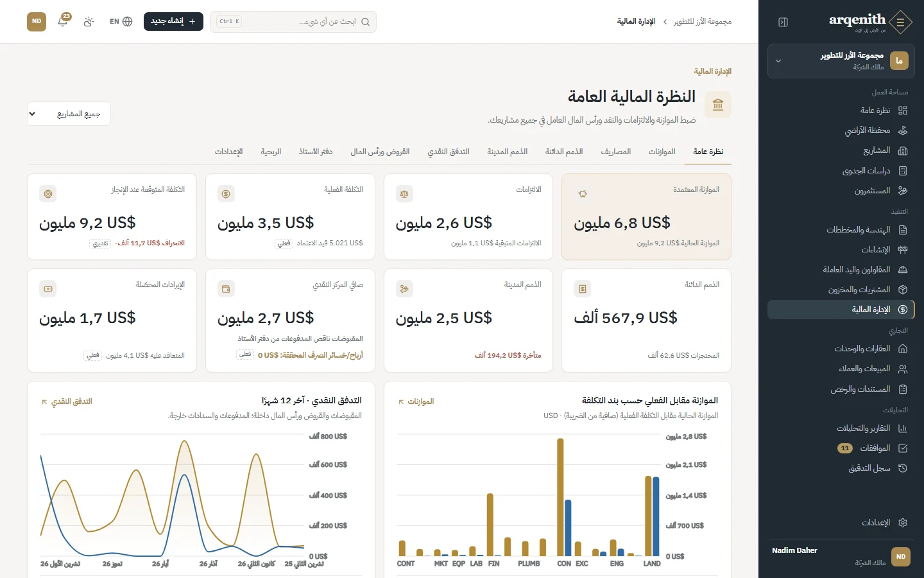Open الإنشاءات in sidebar
Viewport: 924px width, 578px height.
841,250
